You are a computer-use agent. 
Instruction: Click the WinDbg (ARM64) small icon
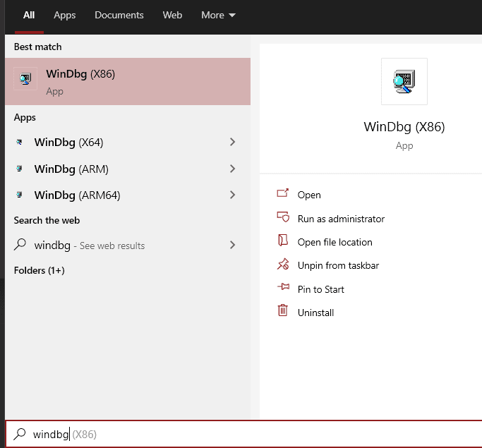pos(19,195)
